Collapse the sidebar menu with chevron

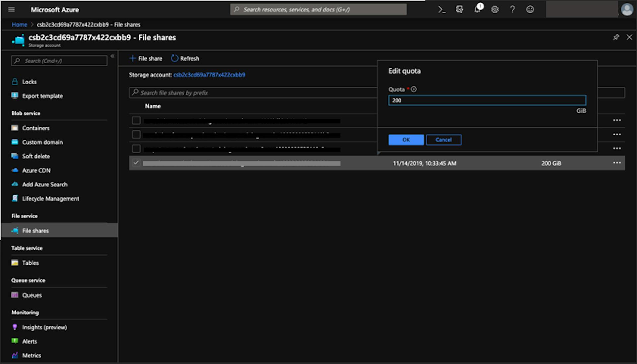tap(112, 56)
